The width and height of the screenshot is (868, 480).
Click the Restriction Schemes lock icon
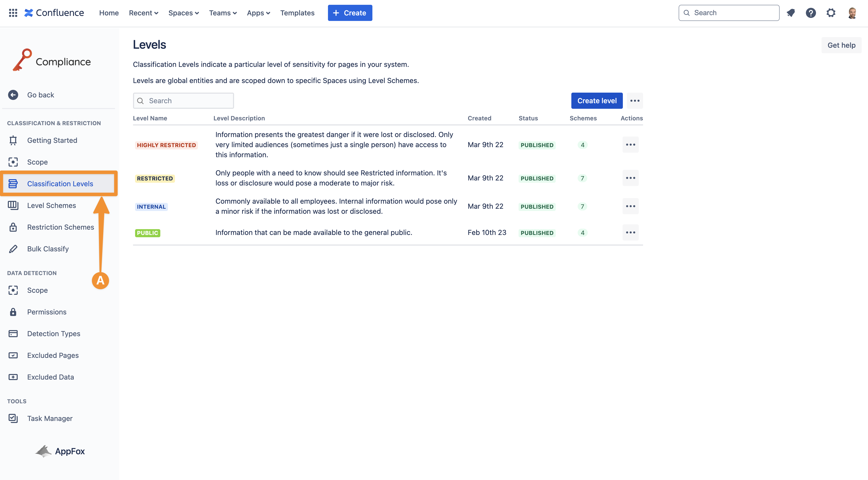point(13,227)
